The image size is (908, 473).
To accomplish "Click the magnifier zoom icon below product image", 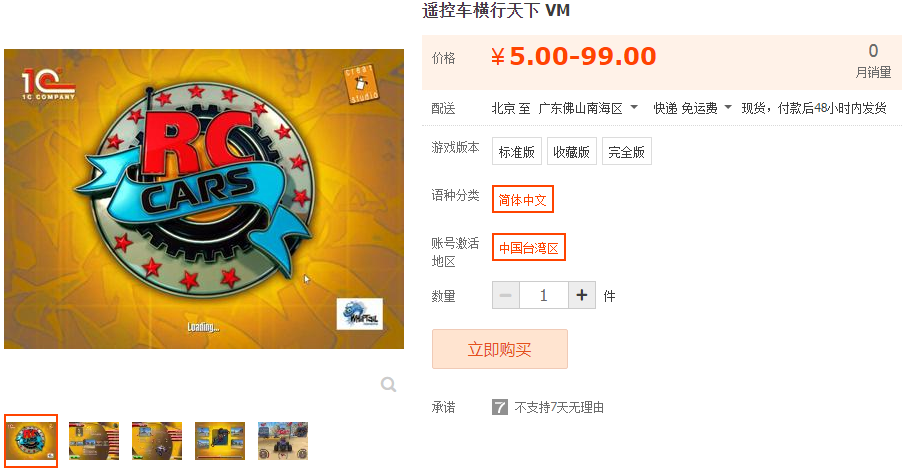I will click(389, 384).
